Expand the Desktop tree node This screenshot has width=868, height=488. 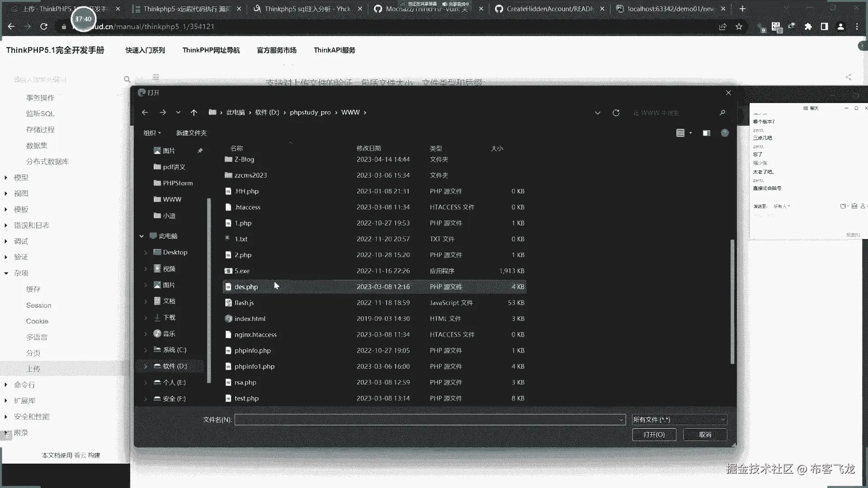[x=146, y=253]
